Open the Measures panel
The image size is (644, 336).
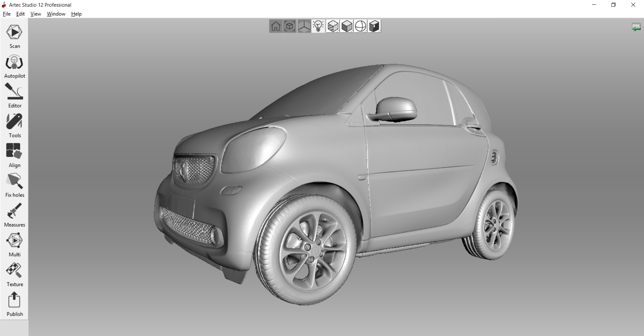pyautogui.click(x=14, y=215)
